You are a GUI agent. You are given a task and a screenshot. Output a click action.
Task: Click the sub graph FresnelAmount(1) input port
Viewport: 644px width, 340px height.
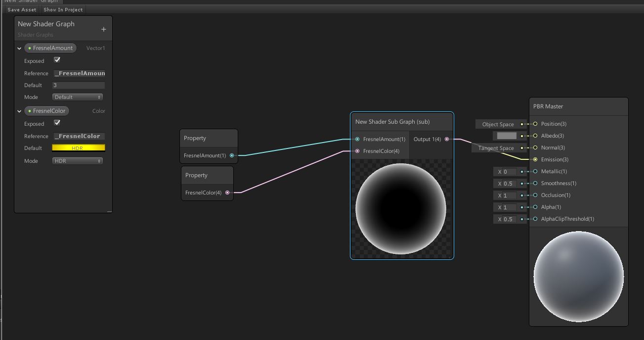(x=357, y=139)
